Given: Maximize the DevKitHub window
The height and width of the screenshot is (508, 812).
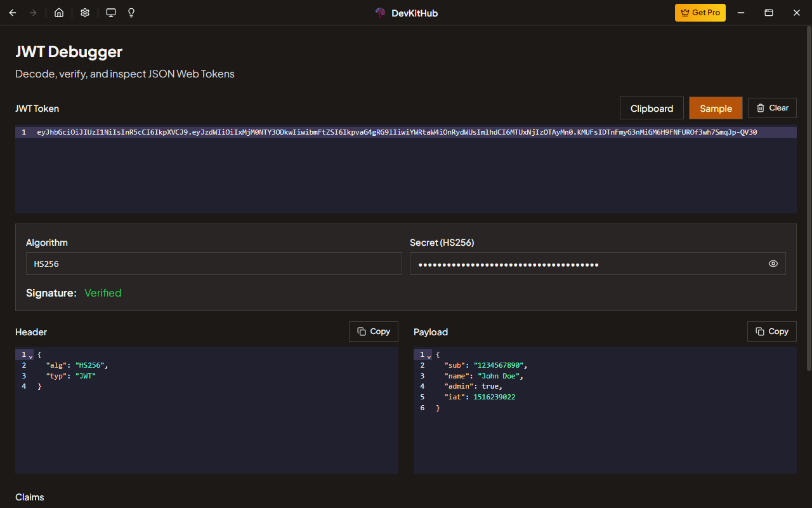Looking at the screenshot, I should (x=769, y=13).
